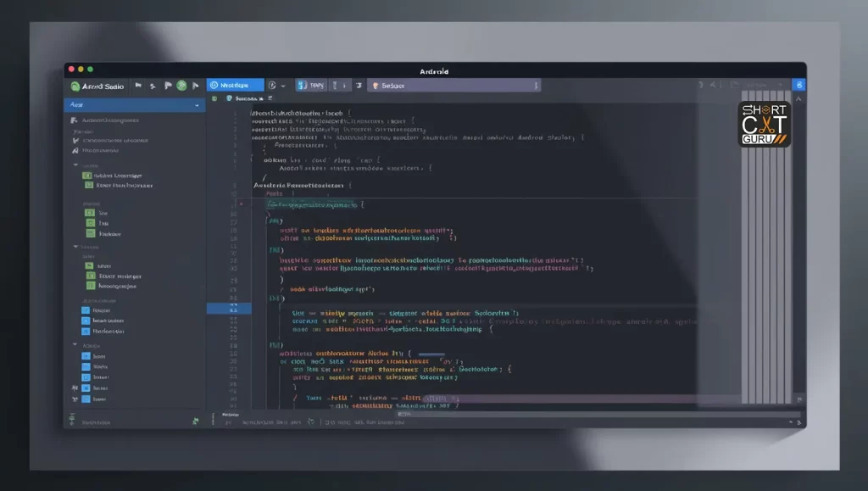Click the small green icon left of the editor file tab

(x=214, y=98)
